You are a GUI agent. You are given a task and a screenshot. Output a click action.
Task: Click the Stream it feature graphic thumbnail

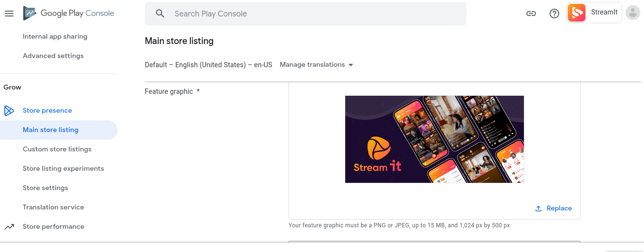[434, 139]
